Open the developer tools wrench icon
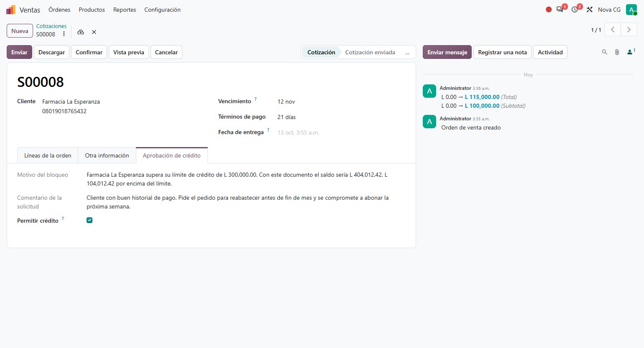This screenshot has height=348, width=644. click(x=590, y=10)
